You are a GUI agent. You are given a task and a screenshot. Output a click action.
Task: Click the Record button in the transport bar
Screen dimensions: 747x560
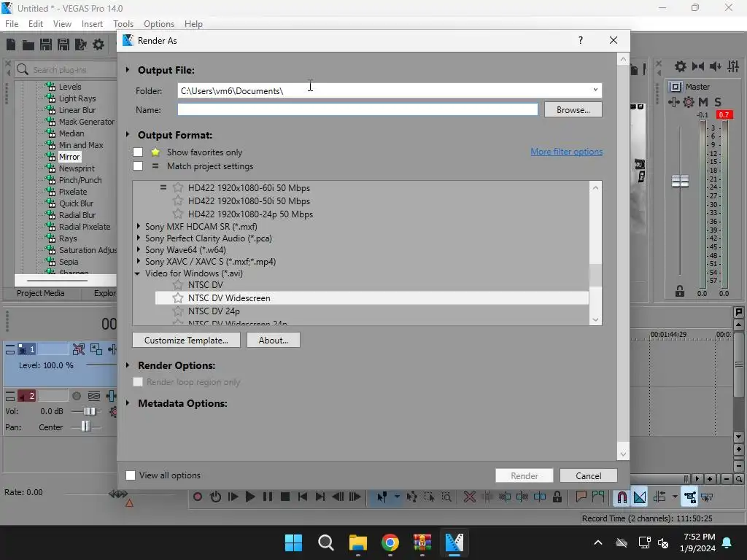point(197,497)
